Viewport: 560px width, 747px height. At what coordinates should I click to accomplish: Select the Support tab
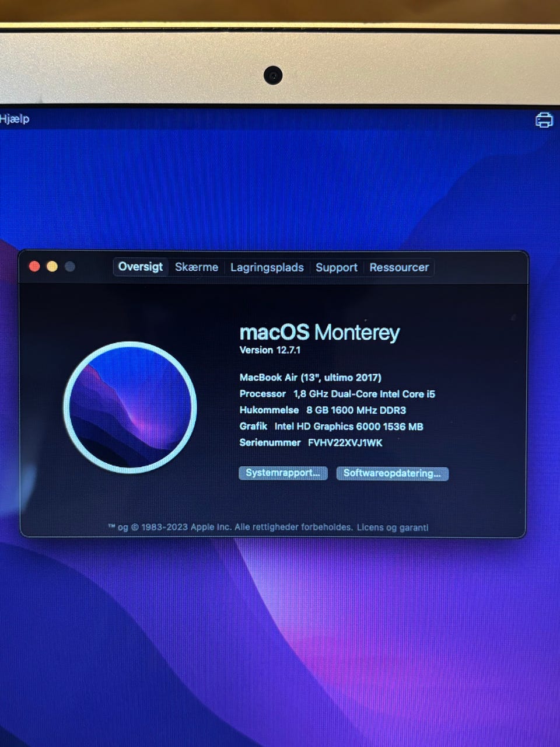(337, 267)
